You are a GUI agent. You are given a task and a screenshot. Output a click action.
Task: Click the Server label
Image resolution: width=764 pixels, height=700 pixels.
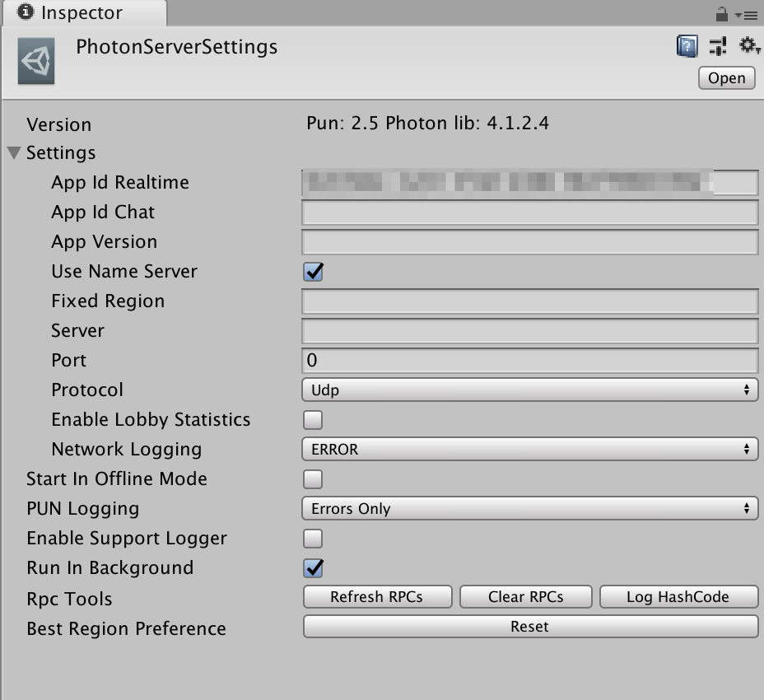tap(78, 331)
